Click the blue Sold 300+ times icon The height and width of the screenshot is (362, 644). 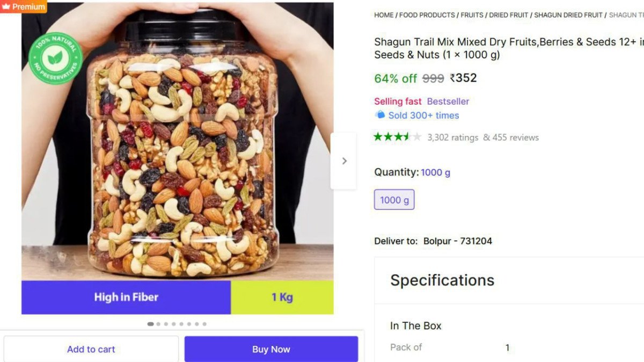380,115
